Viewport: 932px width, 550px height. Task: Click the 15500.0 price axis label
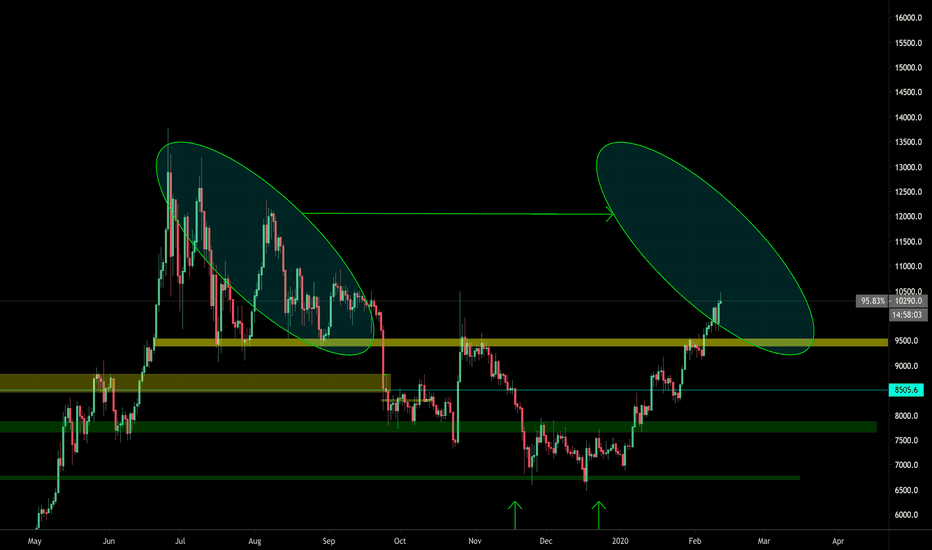click(908, 43)
